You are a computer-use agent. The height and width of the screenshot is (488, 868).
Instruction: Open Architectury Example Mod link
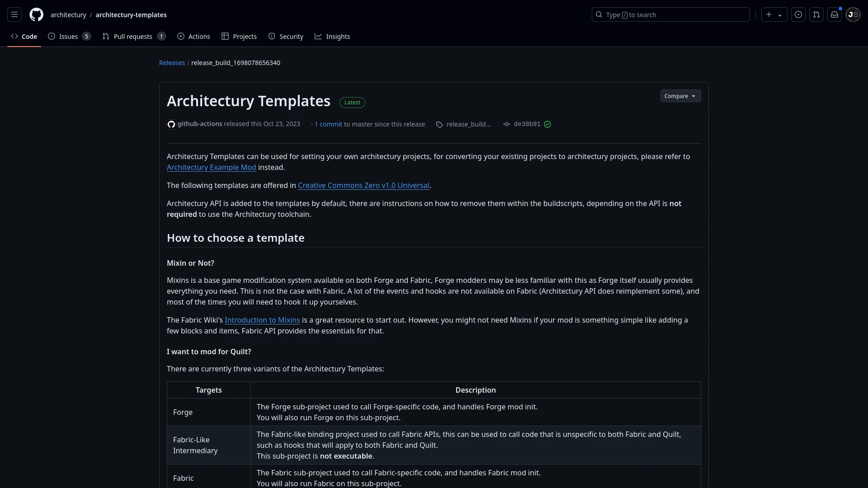click(211, 167)
